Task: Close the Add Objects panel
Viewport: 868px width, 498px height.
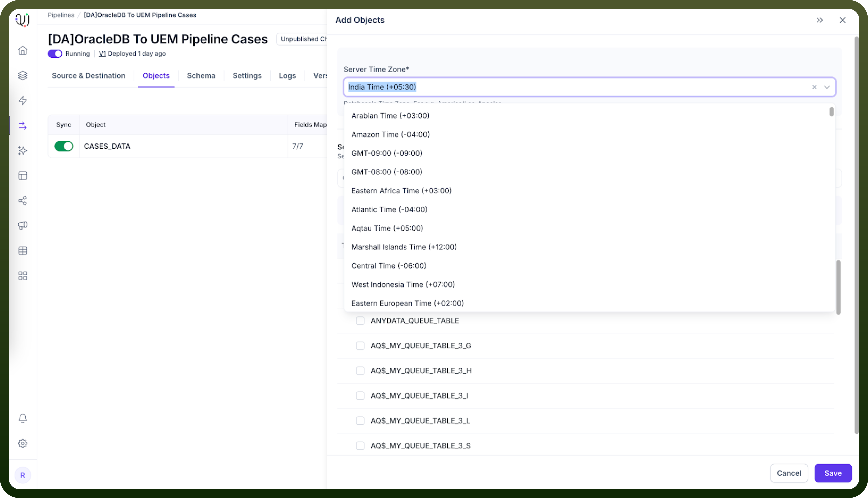Action: pos(842,20)
